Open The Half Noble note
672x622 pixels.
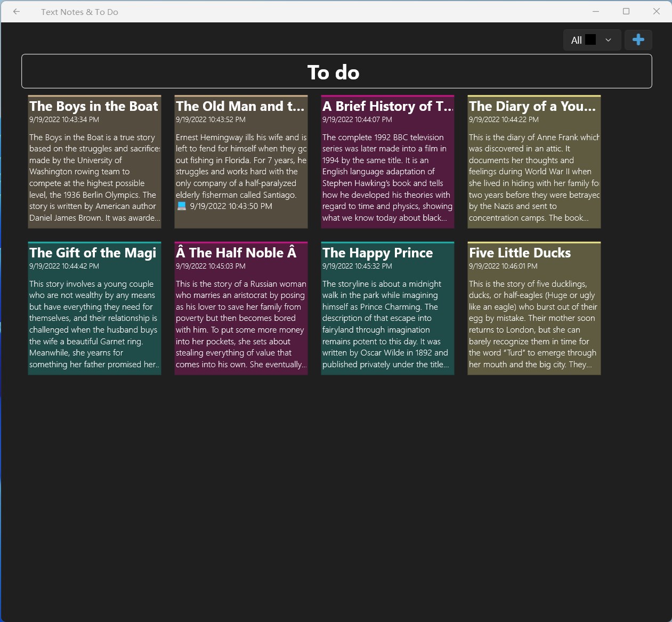(241, 309)
